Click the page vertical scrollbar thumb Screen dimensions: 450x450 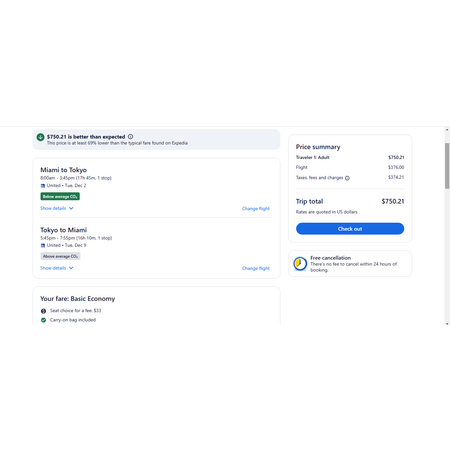click(x=447, y=166)
